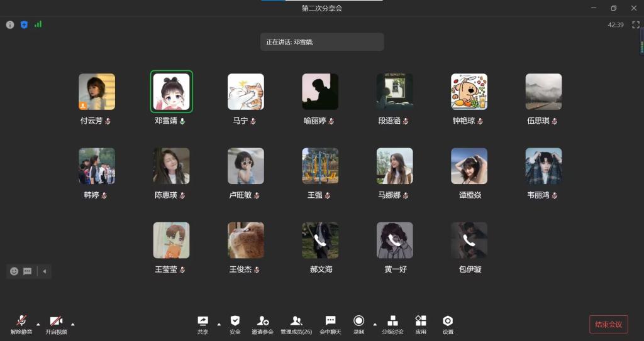Viewport: 644px width, 341px height.
Task: Open the 会中聊天 chat panel
Action: [x=330, y=321]
